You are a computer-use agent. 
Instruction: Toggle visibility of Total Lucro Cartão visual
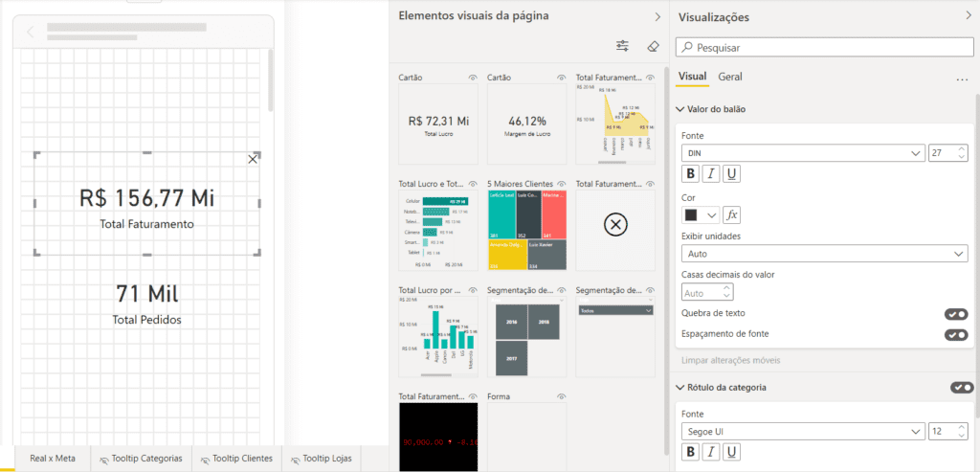pyautogui.click(x=473, y=78)
